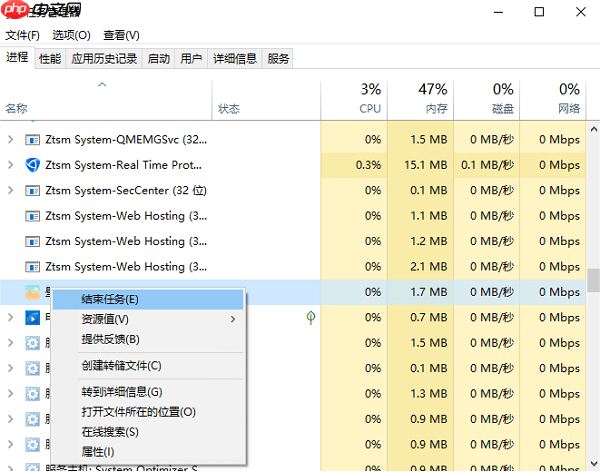Click the gear icon left of the 提供反馈 entry
This screenshot has width=600, height=472.
click(33, 343)
